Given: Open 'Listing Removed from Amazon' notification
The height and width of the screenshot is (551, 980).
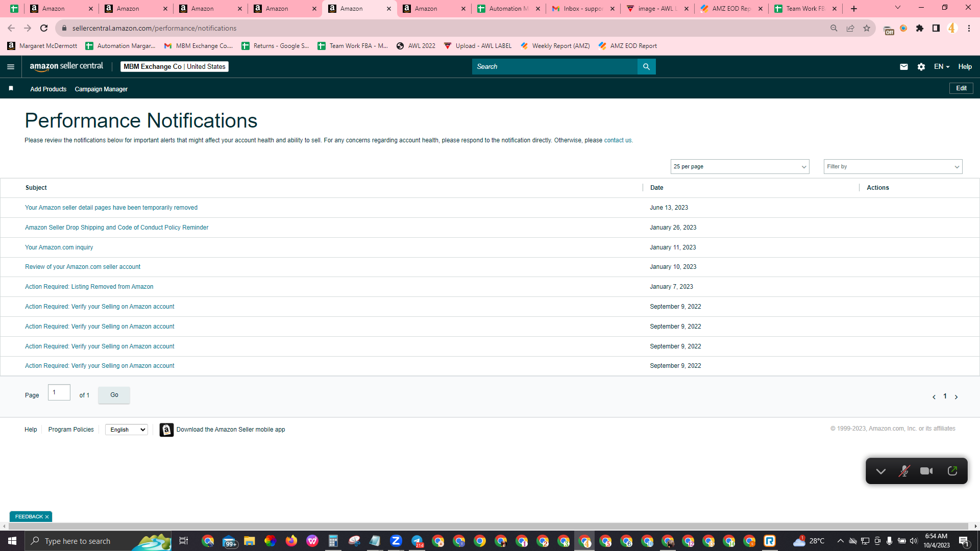Looking at the screenshot, I should coord(89,287).
